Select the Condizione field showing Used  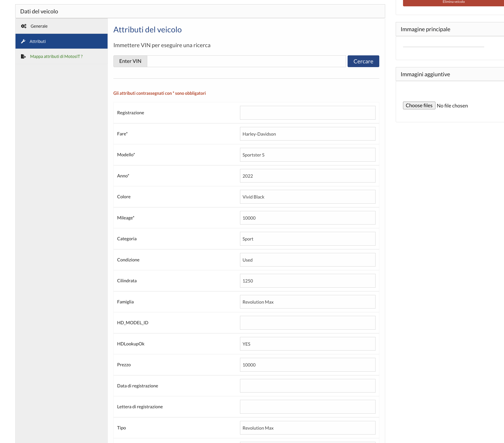(x=307, y=260)
